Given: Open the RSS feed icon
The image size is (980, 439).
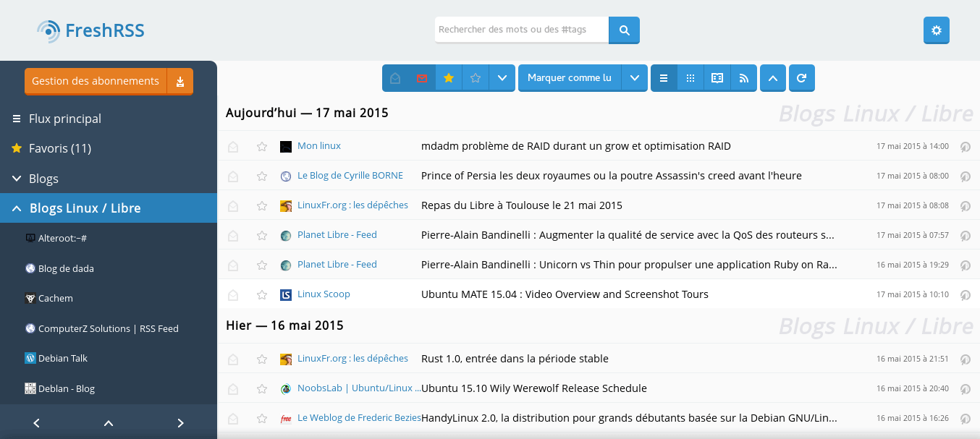Looking at the screenshot, I should tap(744, 78).
